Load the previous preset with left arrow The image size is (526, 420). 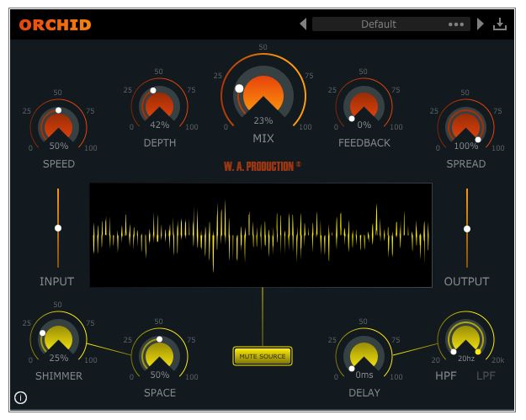(303, 24)
